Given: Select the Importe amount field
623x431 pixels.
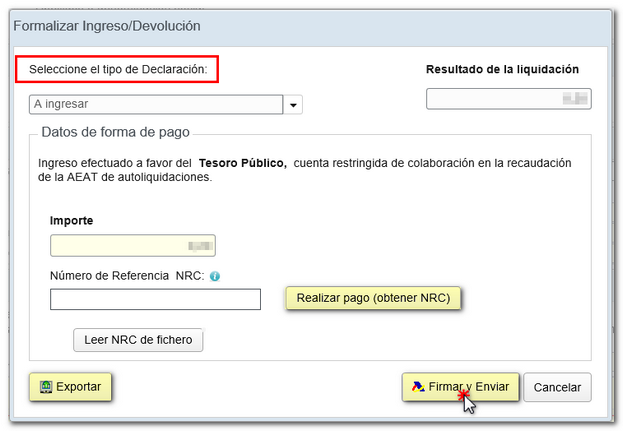Looking at the screenshot, I should pos(132,245).
